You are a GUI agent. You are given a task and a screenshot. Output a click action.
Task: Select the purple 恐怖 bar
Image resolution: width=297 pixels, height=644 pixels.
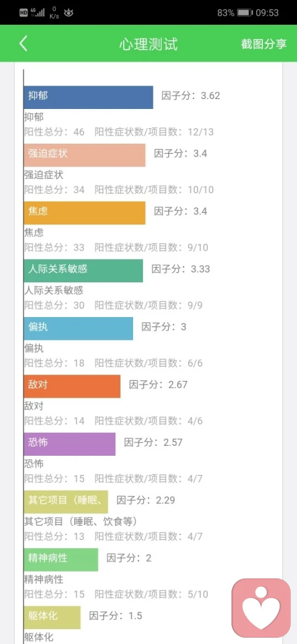pyautogui.click(x=69, y=444)
